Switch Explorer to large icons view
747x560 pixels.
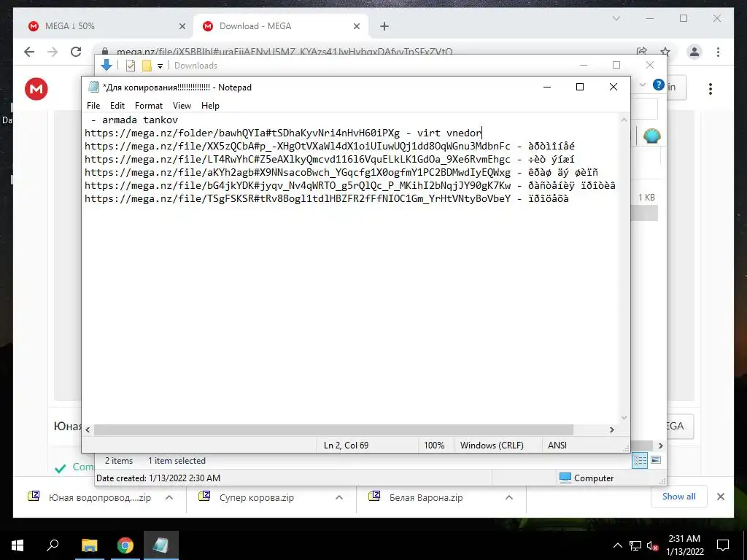(x=656, y=460)
